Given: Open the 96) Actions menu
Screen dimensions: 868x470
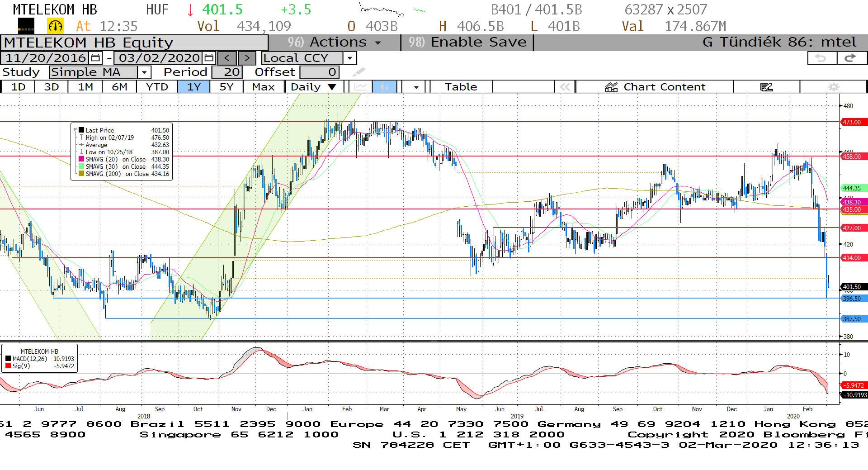Looking at the screenshot, I should click(335, 43).
